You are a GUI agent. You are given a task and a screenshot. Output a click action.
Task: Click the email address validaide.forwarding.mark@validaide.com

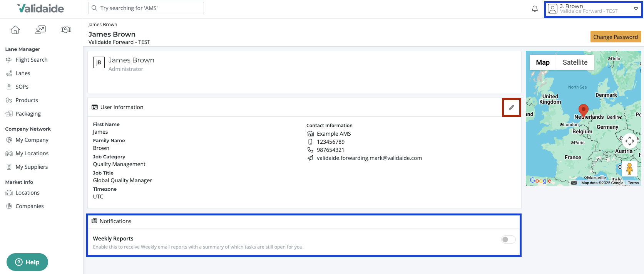(369, 158)
